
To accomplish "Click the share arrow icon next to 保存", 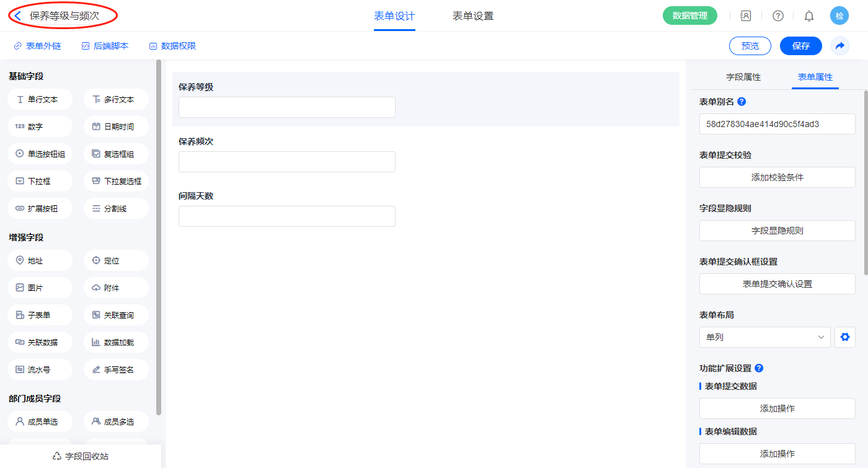I will [840, 46].
